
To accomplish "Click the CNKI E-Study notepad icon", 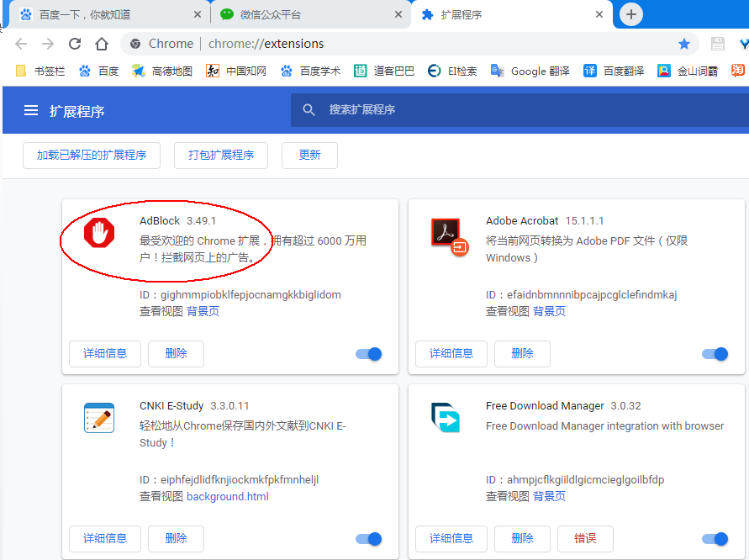I will coord(99,418).
